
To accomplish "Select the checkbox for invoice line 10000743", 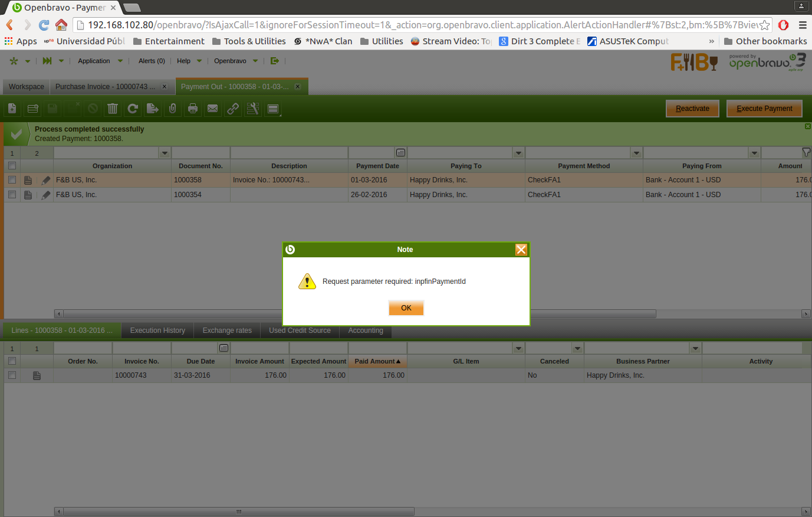I will [x=12, y=375].
